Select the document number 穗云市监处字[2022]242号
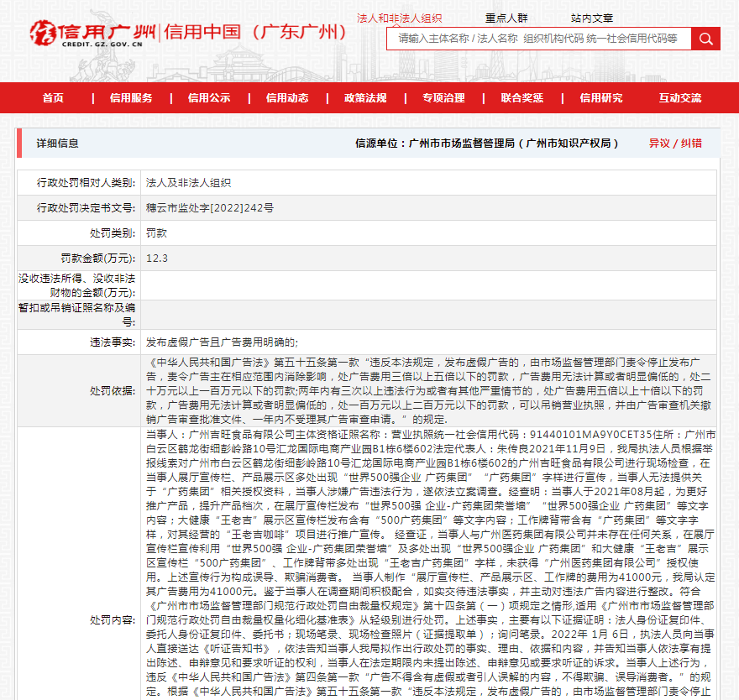The image size is (739, 700). click(210, 208)
